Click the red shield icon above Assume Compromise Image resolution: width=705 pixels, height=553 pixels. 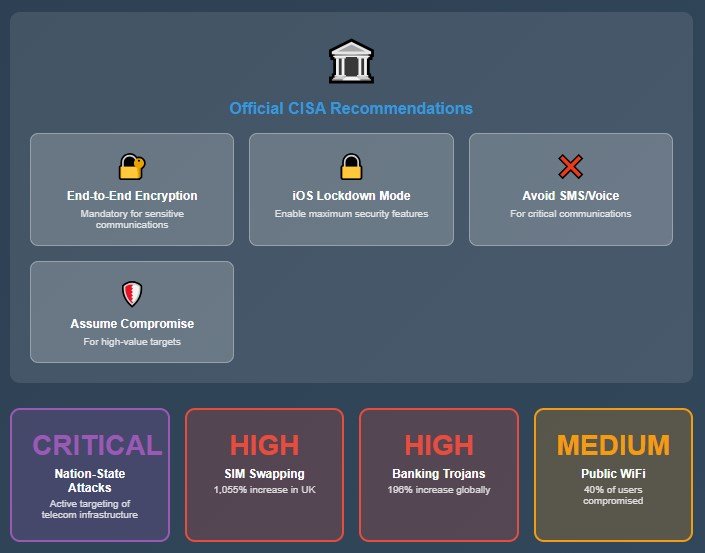click(x=132, y=294)
